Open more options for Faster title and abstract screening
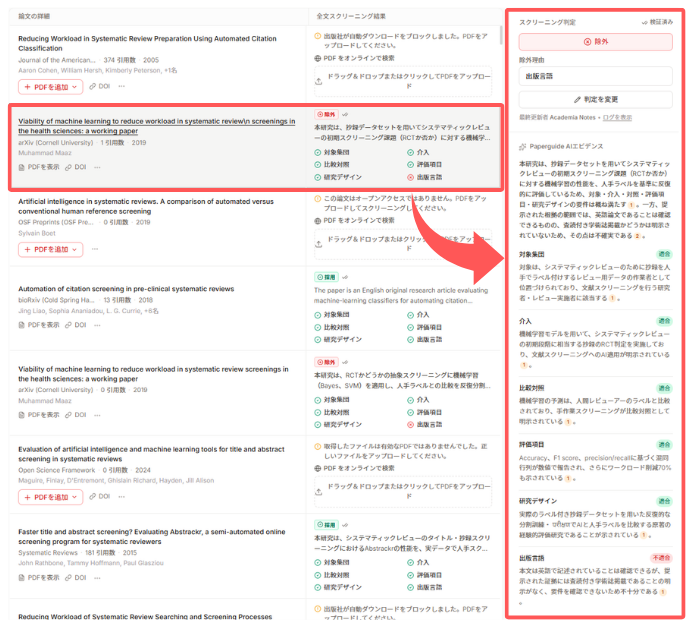This screenshot has height=630, width=695. [x=98, y=578]
